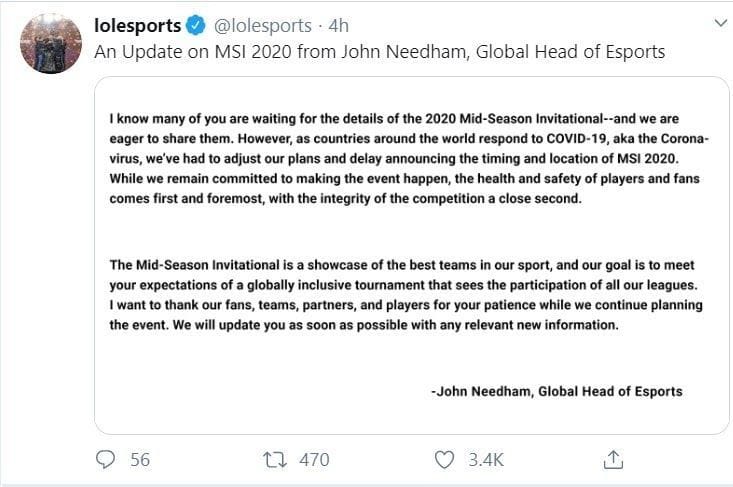Viewport: 733px width, 487px height.
Task: Click the 56 replies count
Action: [140, 459]
